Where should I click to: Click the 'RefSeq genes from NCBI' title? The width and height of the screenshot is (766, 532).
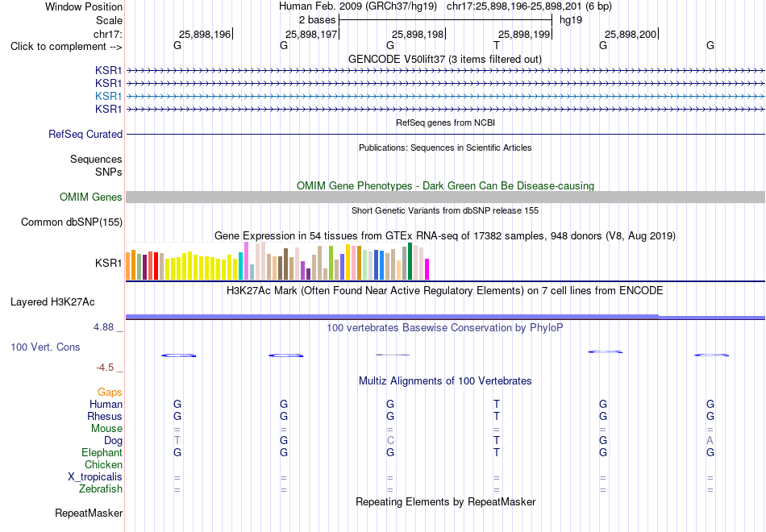(x=445, y=123)
